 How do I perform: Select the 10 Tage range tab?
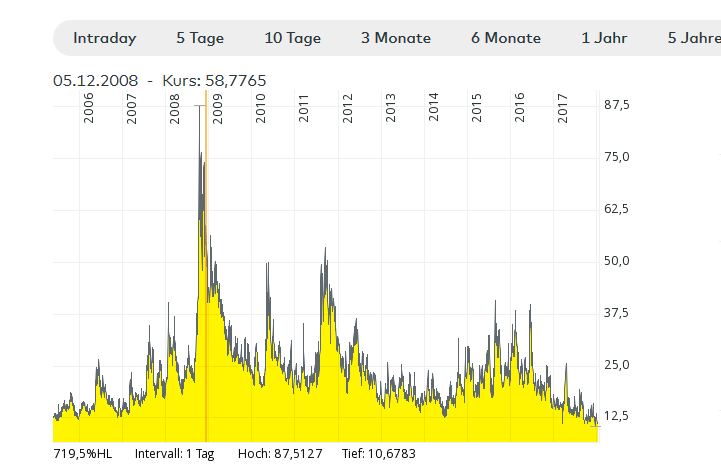pos(292,38)
